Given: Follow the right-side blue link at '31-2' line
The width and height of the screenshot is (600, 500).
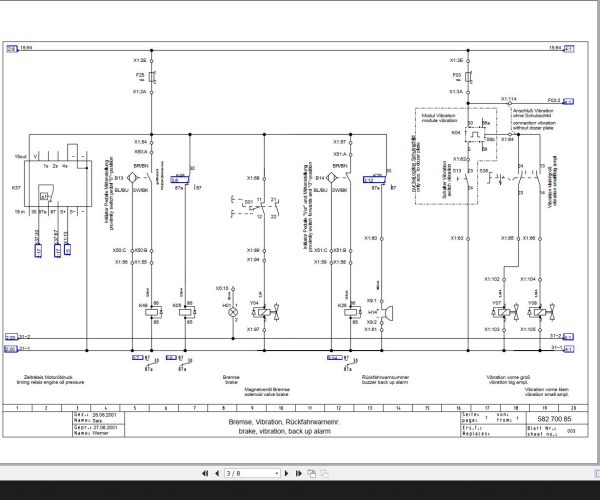Looking at the screenshot, I should [x=569, y=337].
